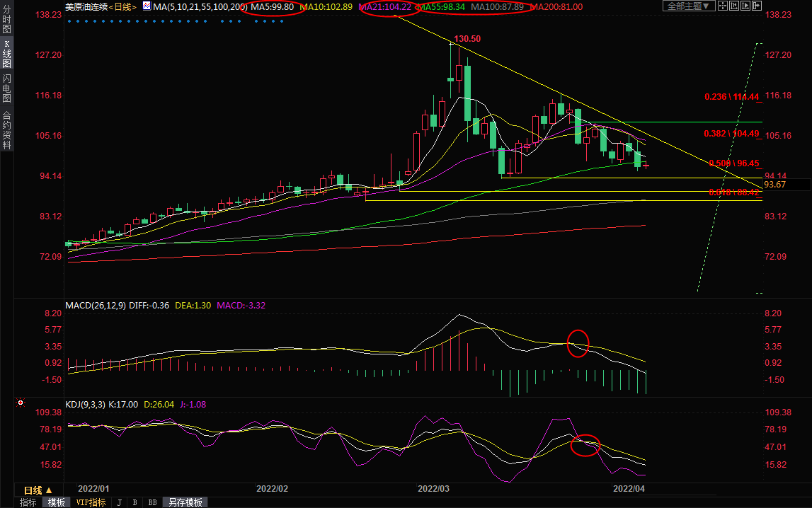Click the red sun marker beside KDJ
The width and height of the screenshot is (812, 508).
point(21,404)
